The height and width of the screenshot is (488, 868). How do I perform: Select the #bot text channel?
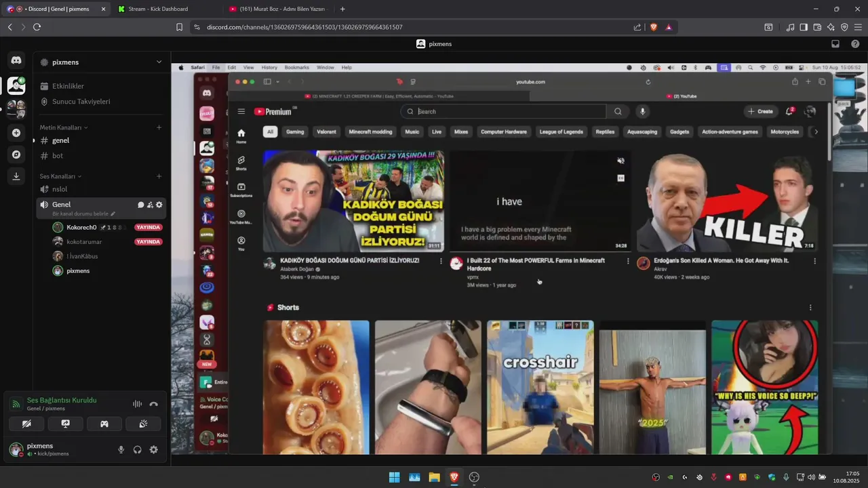pos(101,156)
